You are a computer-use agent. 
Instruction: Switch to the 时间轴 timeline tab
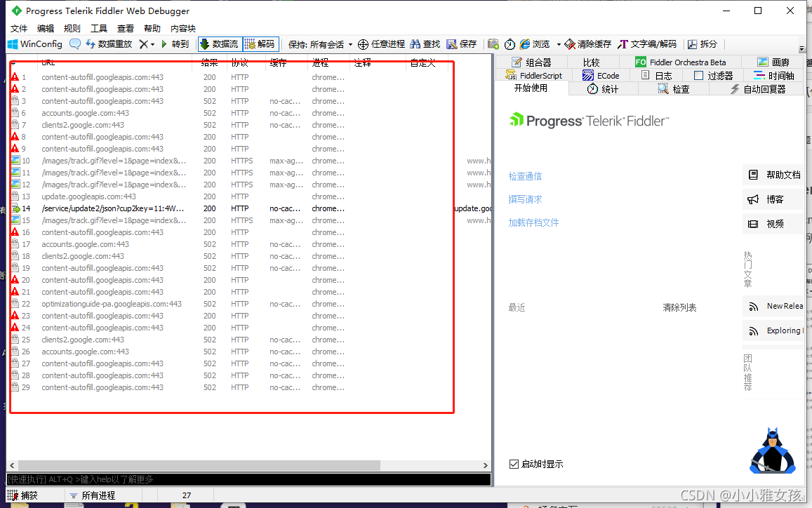[773, 76]
